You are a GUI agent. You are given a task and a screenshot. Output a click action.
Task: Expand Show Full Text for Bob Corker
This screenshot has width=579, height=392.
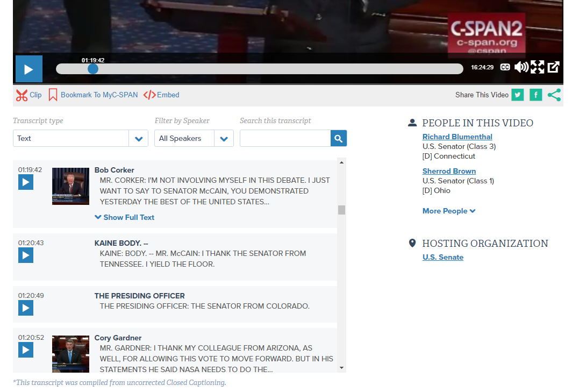click(x=124, y=217)
